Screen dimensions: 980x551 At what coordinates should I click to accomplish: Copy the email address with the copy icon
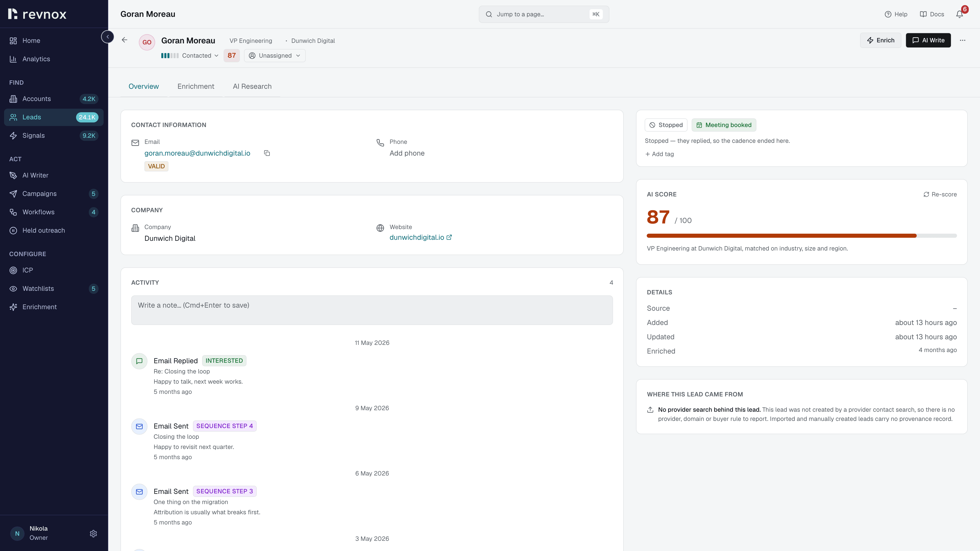tap(267, 153)
